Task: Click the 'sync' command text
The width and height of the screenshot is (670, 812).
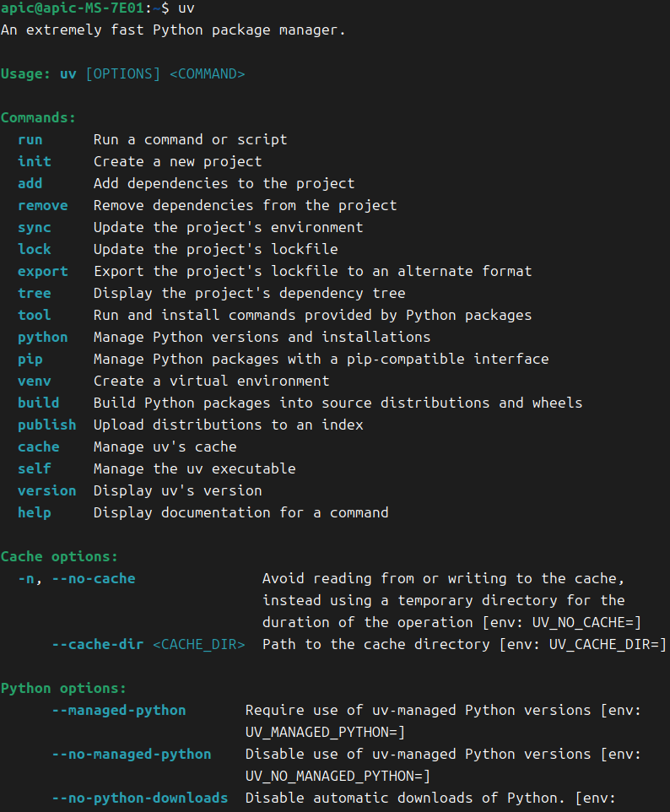Action: (x=34, y=228)
